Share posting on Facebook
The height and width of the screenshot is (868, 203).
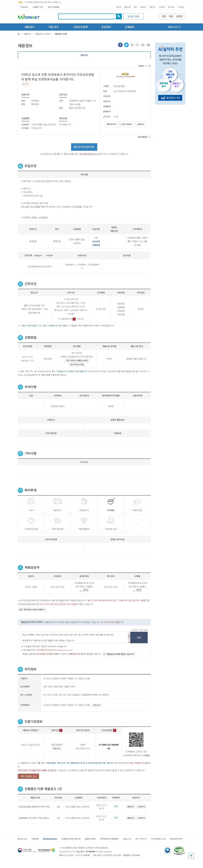click(x=120, y=45)
